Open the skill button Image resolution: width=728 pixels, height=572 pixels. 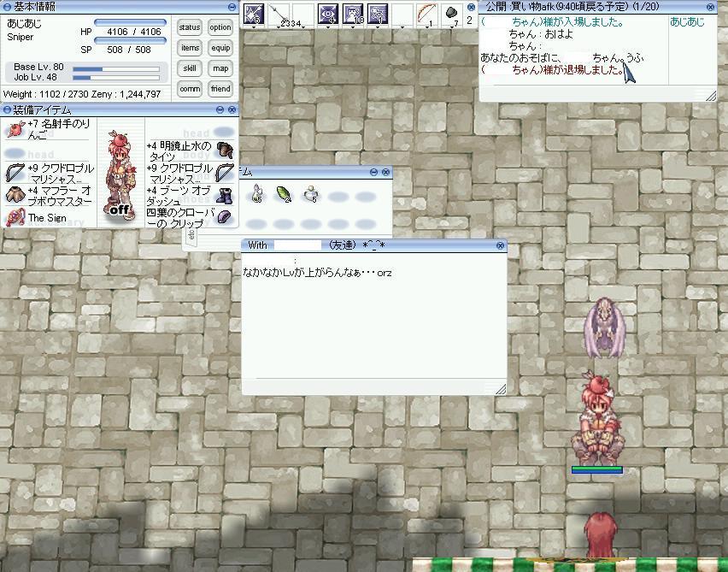pos(190,68)
